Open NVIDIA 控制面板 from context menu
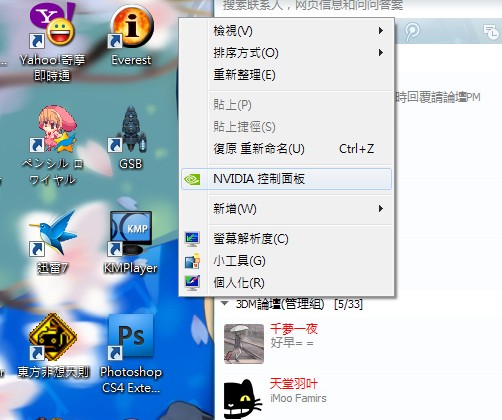Image resolution: width=502 pixels, height=420 pixels. point(286,179)
